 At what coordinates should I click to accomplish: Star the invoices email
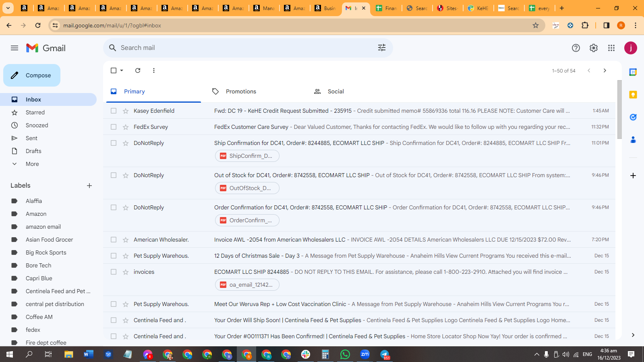(x=126, y=272)
